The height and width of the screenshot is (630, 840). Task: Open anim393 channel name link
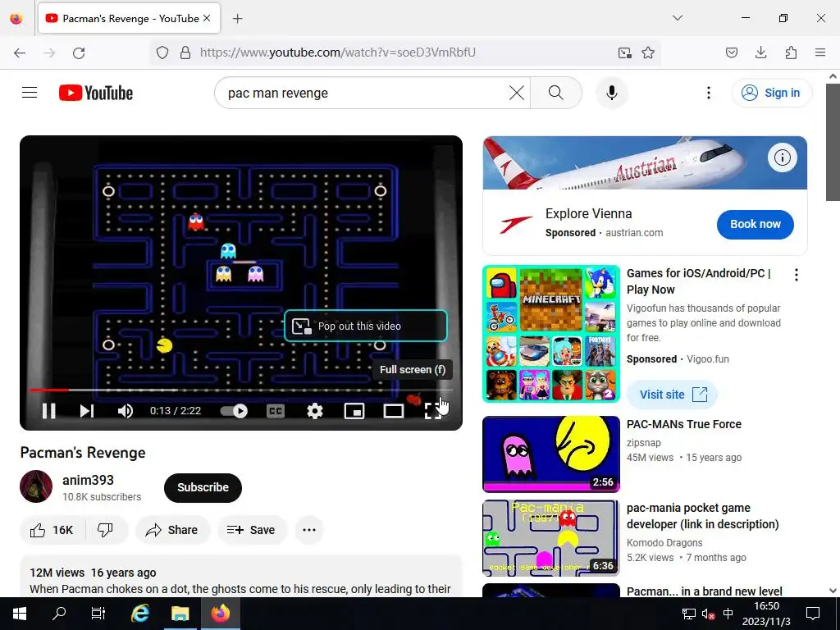click(x=88, y=480)
